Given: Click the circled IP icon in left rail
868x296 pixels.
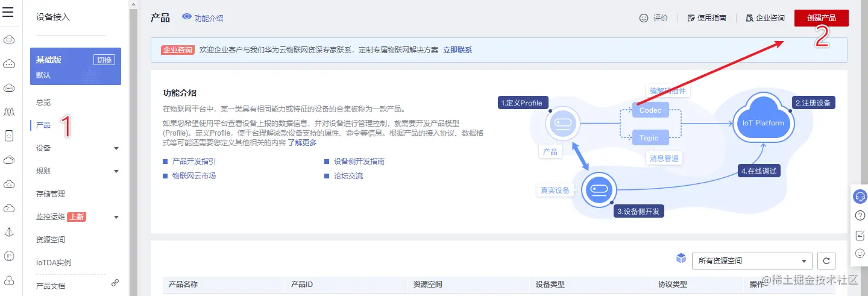Looking at the screenshot, I should 9,256.
